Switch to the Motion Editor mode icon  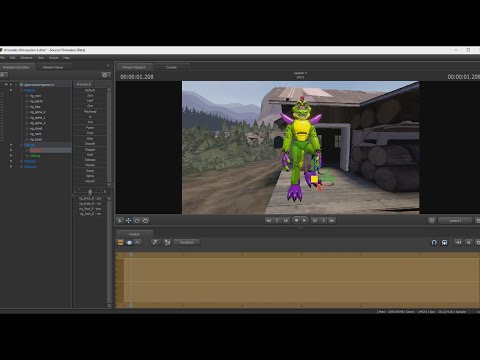(129, 243)
